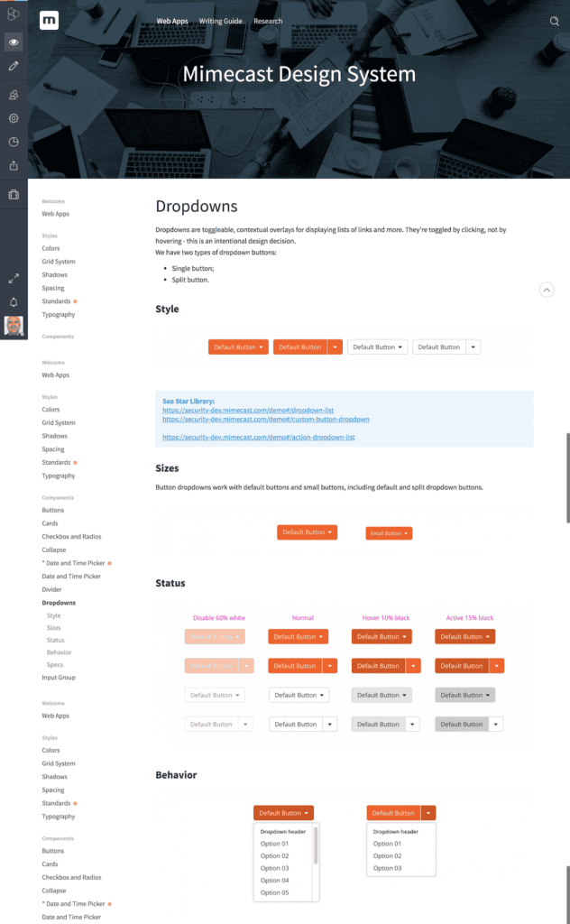The image size is (570, 924).
Task: Open the action-dropdown-list demo link
Action: (259, 438)
